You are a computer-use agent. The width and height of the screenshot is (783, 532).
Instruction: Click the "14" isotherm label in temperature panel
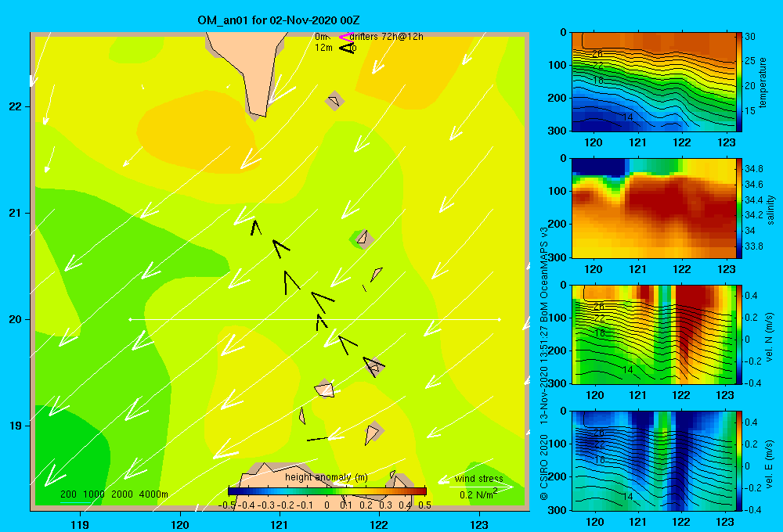pos(628,117)
